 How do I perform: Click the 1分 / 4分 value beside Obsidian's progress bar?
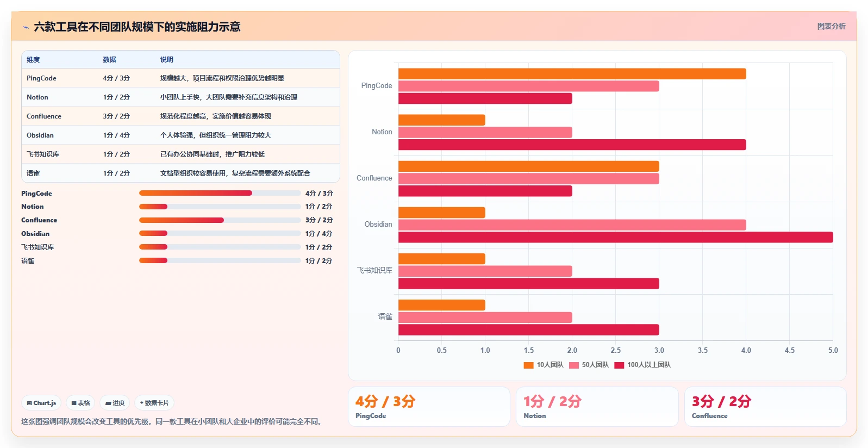(x=319, y=234)
